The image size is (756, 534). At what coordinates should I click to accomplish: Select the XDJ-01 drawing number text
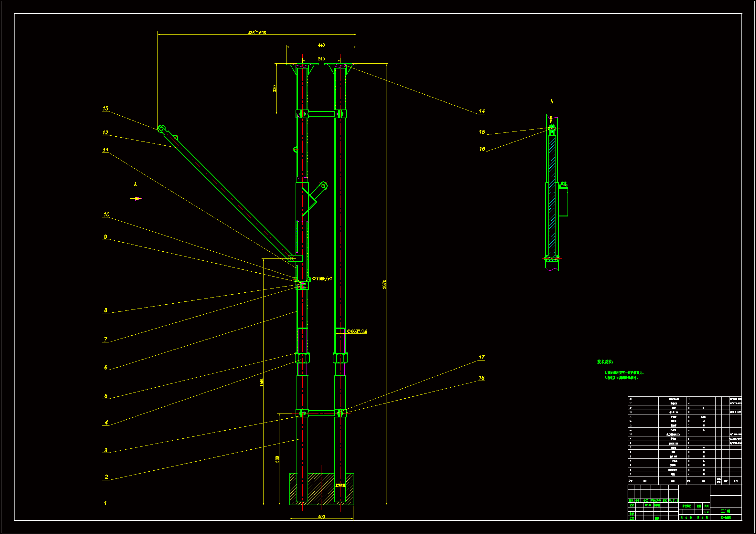(x=725, y=511)
